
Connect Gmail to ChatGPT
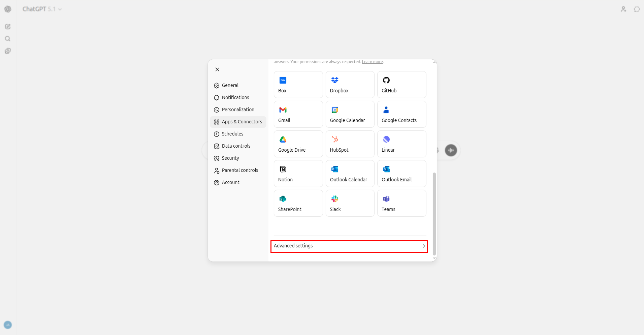click(298, 114)
